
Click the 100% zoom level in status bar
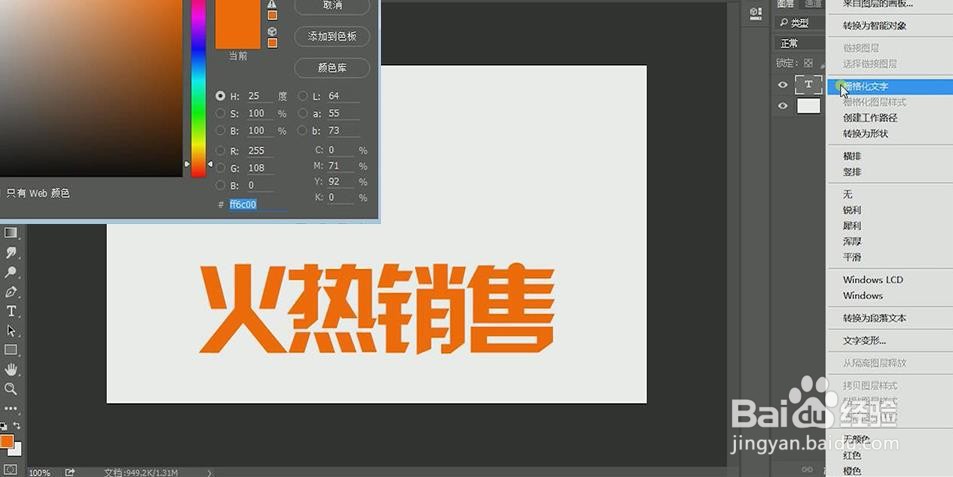pyautogui.click(x=40, y=472)
